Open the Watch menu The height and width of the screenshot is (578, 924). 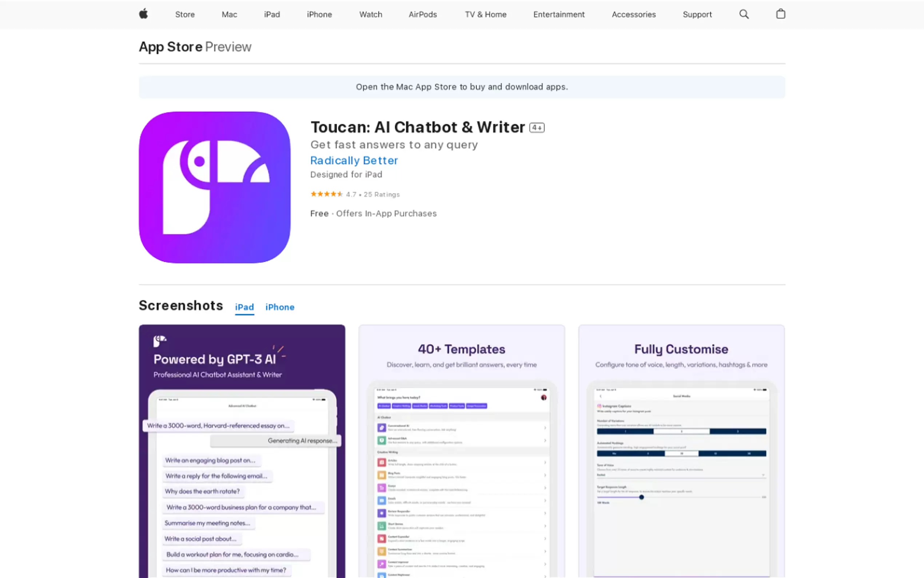(x=371, y=15)
